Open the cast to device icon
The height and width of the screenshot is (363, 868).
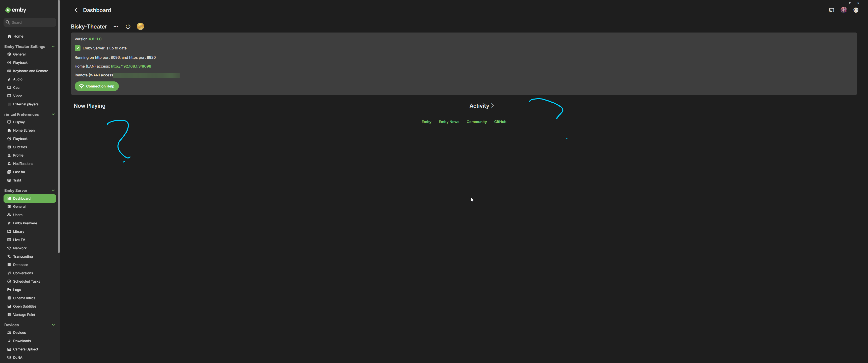(831, 10)
